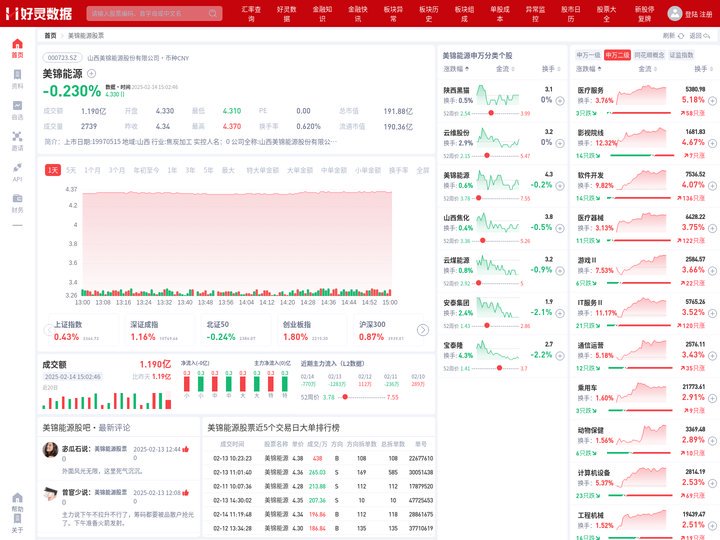The width and height of the screenshot is (720, 540).
Task: Like the comment by 曾官少 with the thumbs-up
Action: tap(186, 493)
